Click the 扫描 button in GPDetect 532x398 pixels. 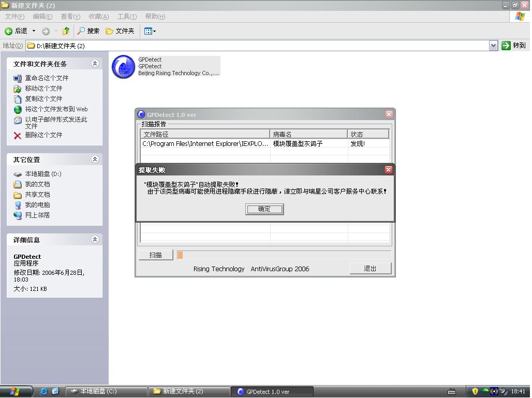click(156, 255)
